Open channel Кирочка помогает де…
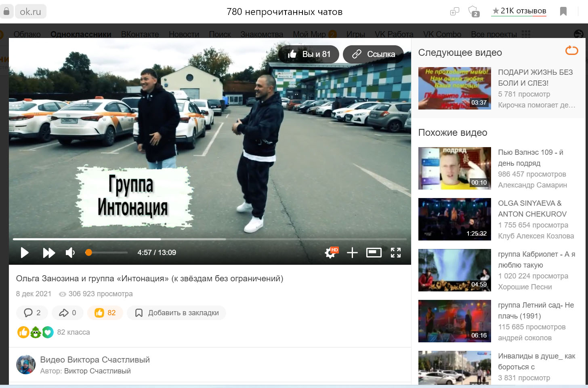The image size is (588, 388). [x=537, y=105]
